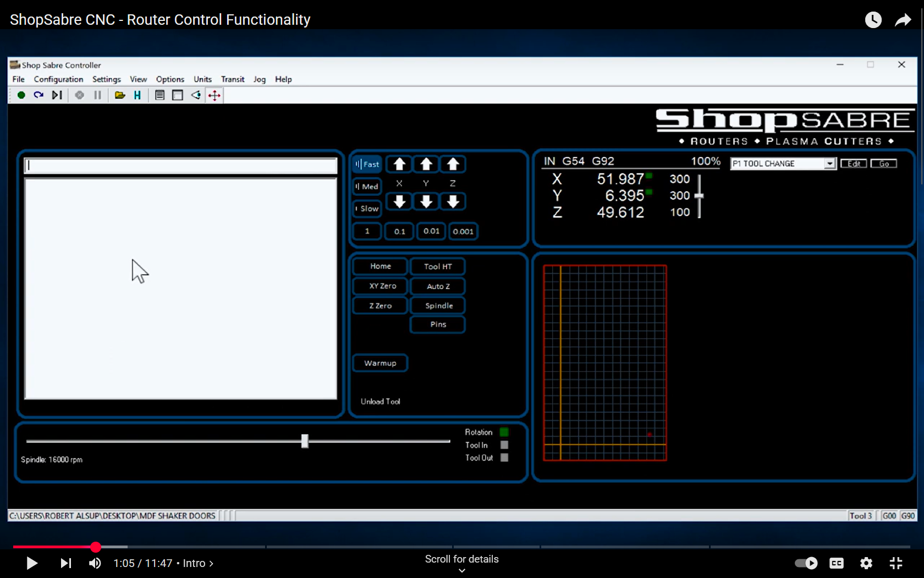Play the video
Screen dimensions: 924x578
tap(32, 563)
